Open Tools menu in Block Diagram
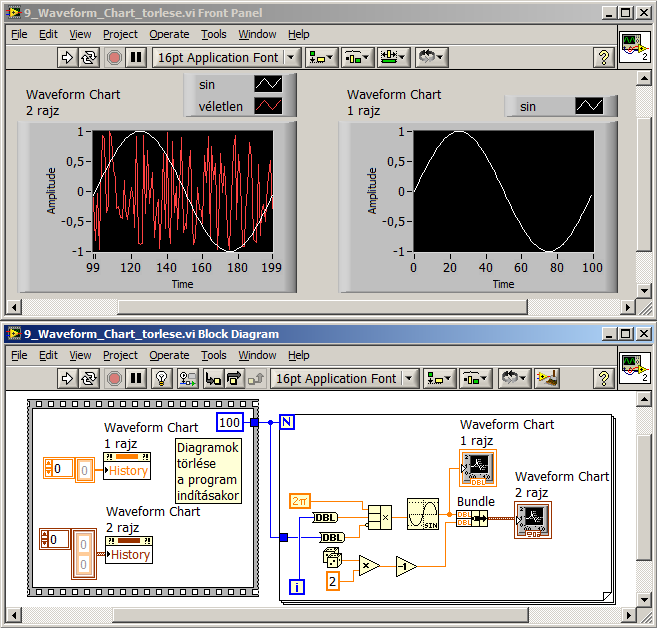Screen dimensions: 657x628 point(214,355)
